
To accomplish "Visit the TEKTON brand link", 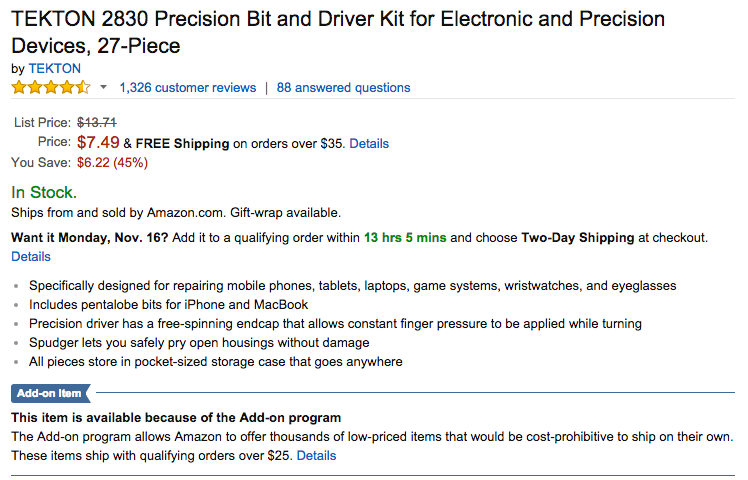I will pyautogui.click(x=55, y=68).
